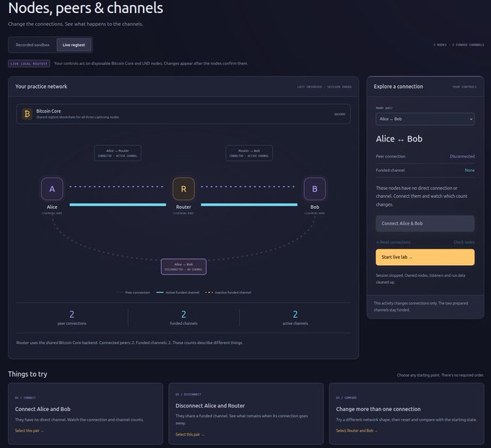491x448 pixels.
Task: Click the Router node icon (R)
Action: [183, 189]
